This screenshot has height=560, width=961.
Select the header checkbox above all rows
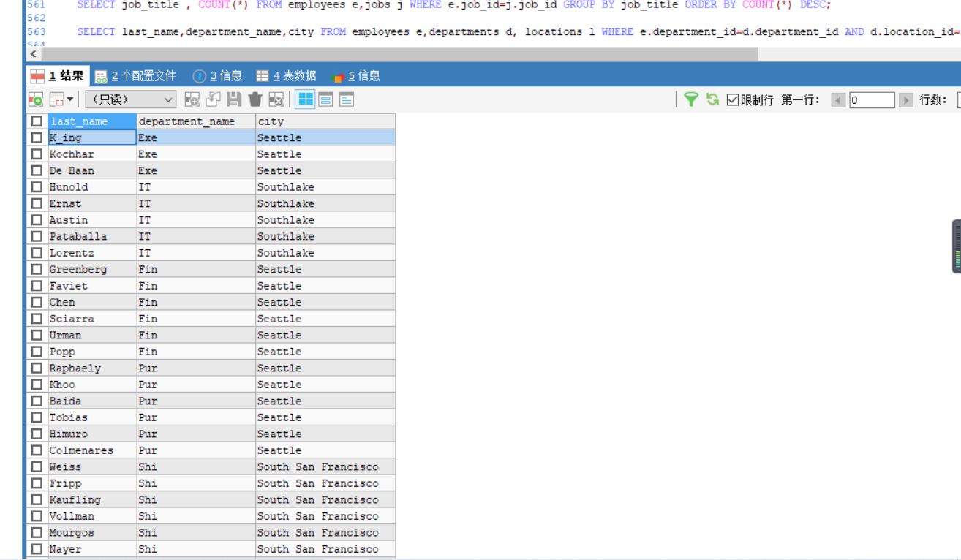[x=37, y=121]
